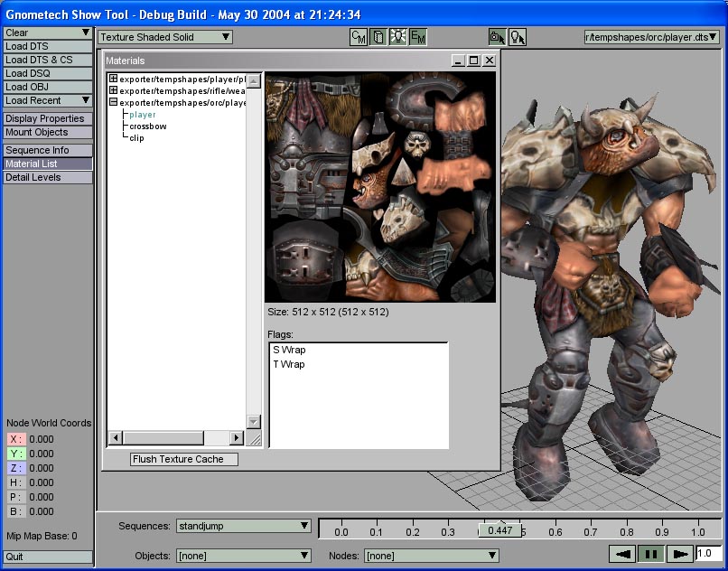
Task: Click Flush Texture Cache button
Action: coord(184,459)
